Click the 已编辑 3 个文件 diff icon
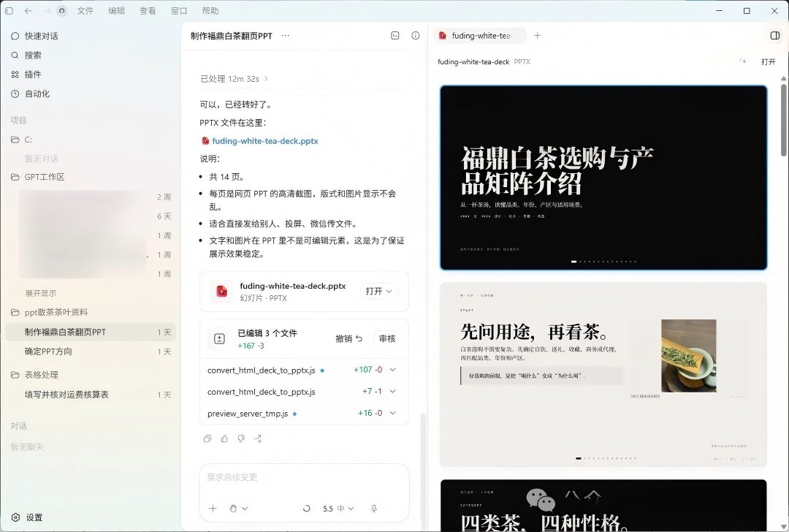The image size is (789, 532). pyautogui.click(x=219, y=339)
